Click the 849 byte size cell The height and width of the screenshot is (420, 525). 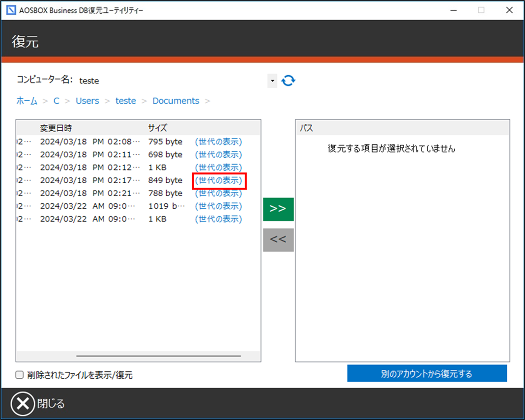click(165, 180)
